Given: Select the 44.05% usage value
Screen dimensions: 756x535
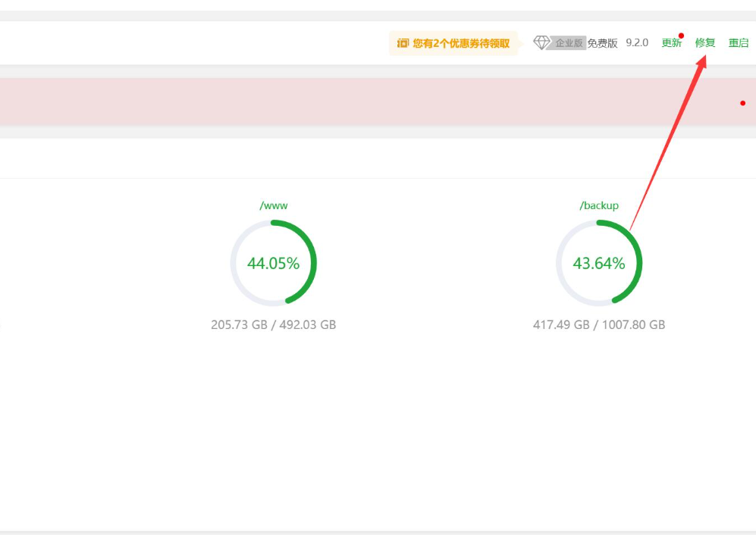Looking at the screenshot, I should (x=273, y=264).
